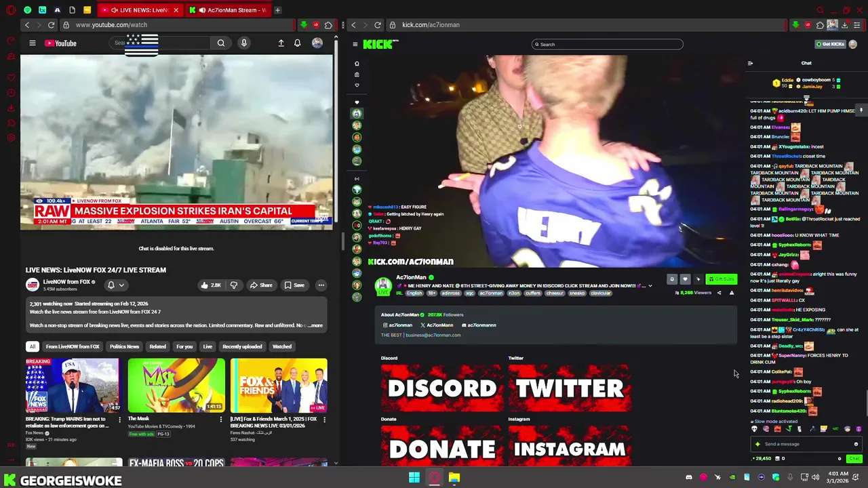Open YouTube account avatar menu

coord(317,43)
